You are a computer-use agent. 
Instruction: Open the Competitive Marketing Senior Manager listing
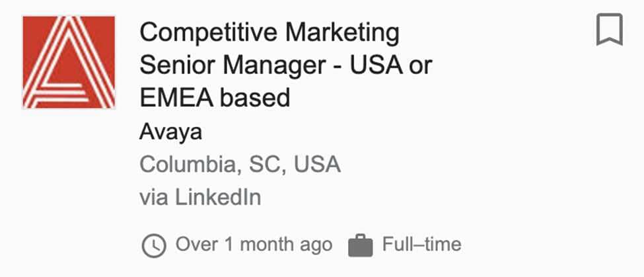click(x=285, y=65)
